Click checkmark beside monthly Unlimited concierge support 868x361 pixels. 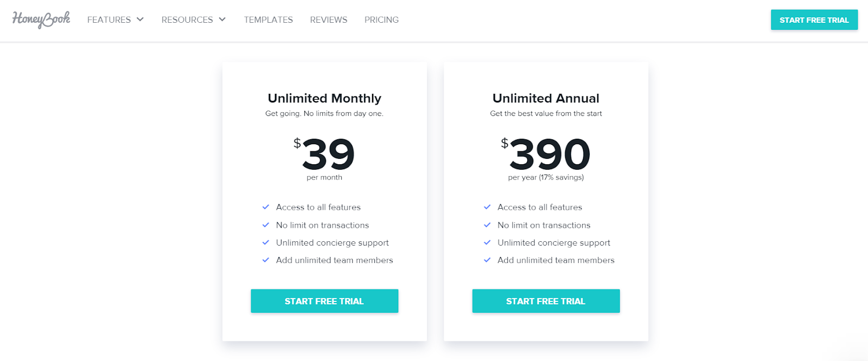pos(266,243)
